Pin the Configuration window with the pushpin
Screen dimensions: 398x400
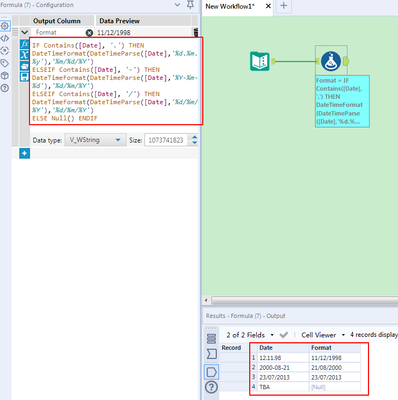point(190,5)
